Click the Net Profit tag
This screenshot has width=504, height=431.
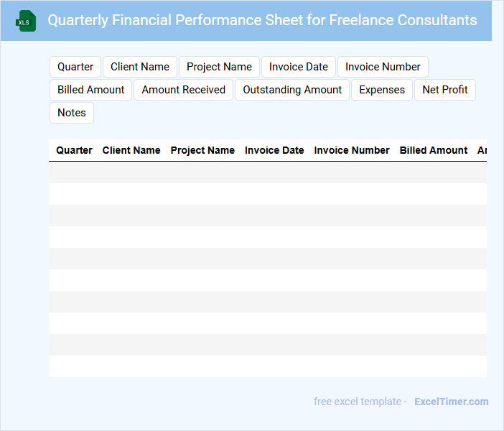point(445,90)
